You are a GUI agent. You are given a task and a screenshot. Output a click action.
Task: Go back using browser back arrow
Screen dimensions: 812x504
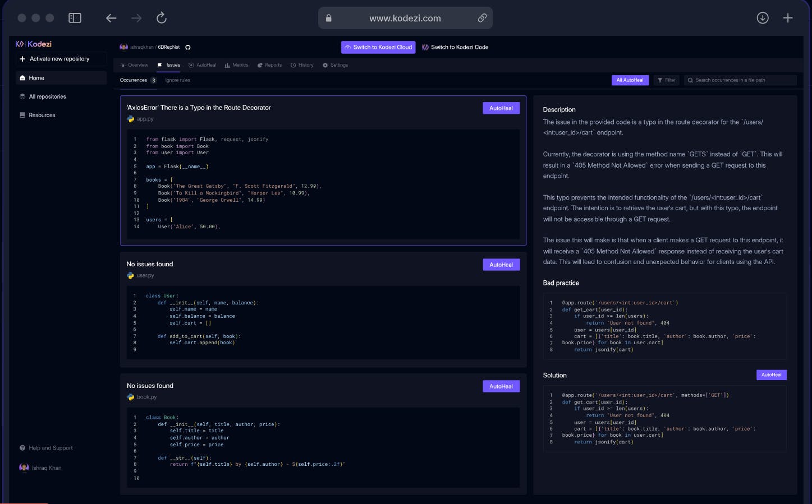pos(111,18)
